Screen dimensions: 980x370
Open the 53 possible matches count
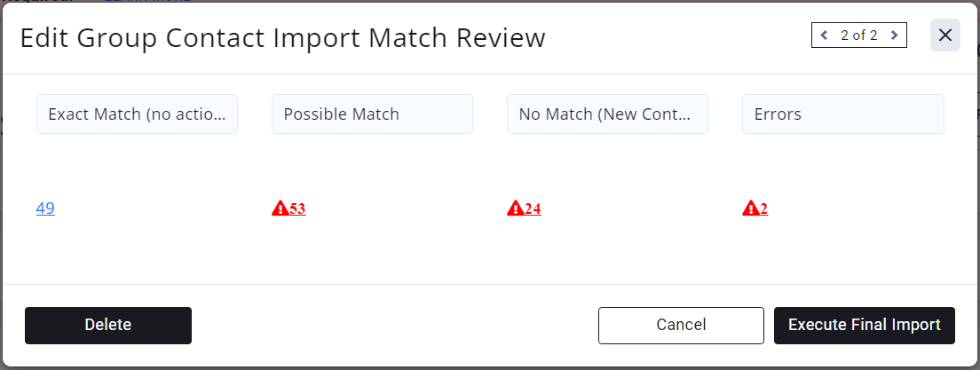(x=297, y=209)
